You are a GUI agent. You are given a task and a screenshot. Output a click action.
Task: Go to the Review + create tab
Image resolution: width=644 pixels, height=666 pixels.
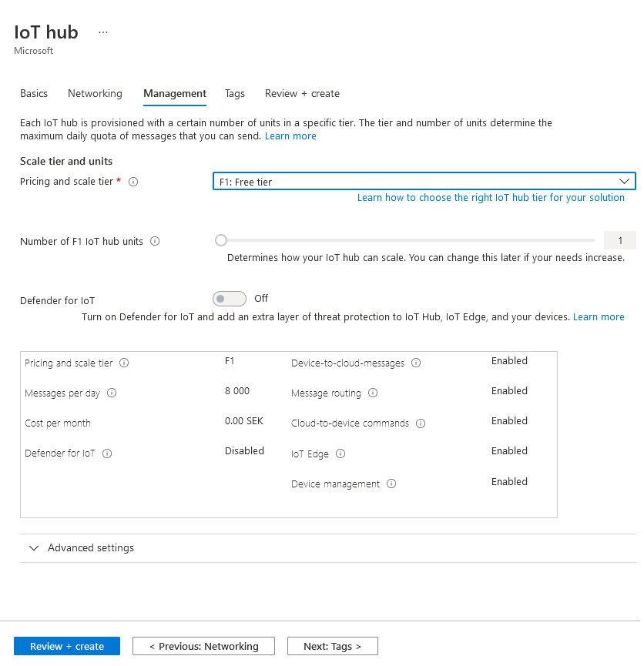click(302, 94)
